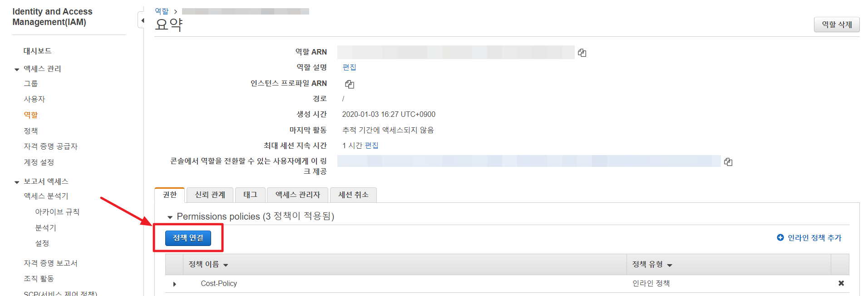Screen dimensions: 868x296
Task: Copy the role ARN to clipboard
Action: [582, 53]
